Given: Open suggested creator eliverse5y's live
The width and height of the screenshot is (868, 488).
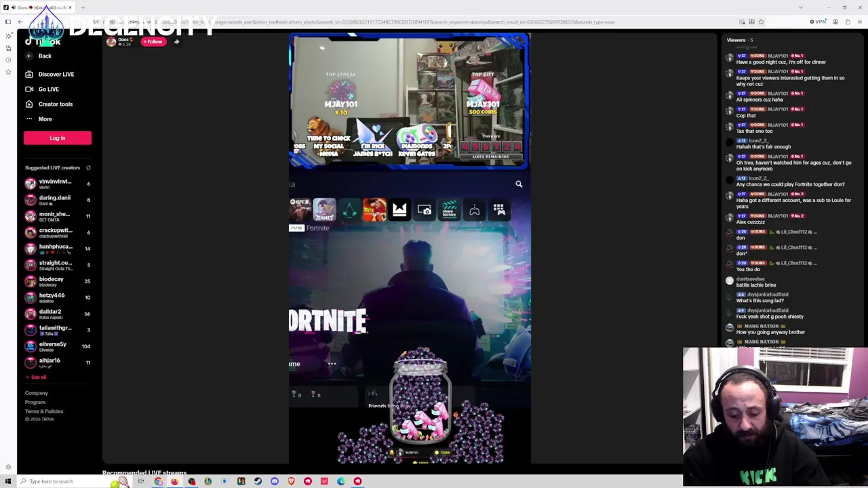Looking at the screenshot, I should 58,346.
